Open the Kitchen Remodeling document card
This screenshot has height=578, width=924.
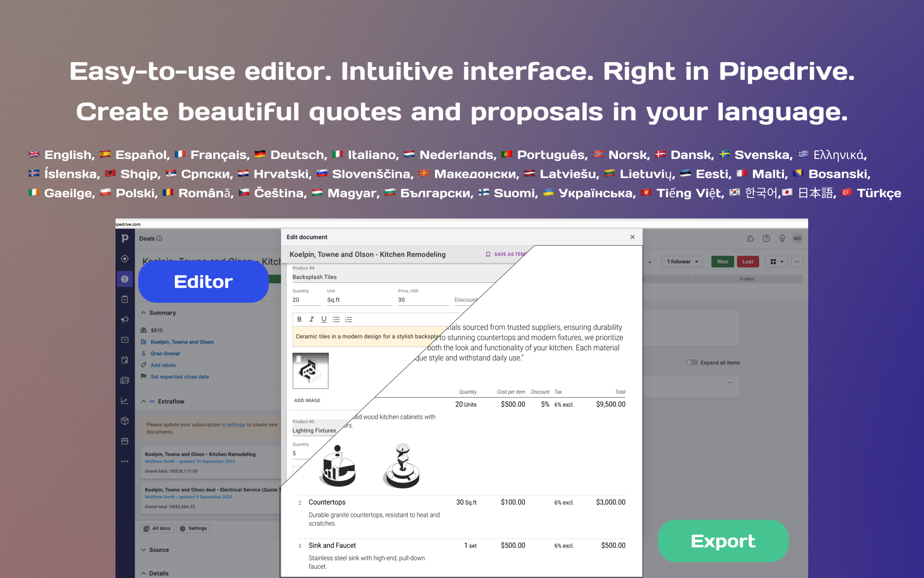pos(211,462)
